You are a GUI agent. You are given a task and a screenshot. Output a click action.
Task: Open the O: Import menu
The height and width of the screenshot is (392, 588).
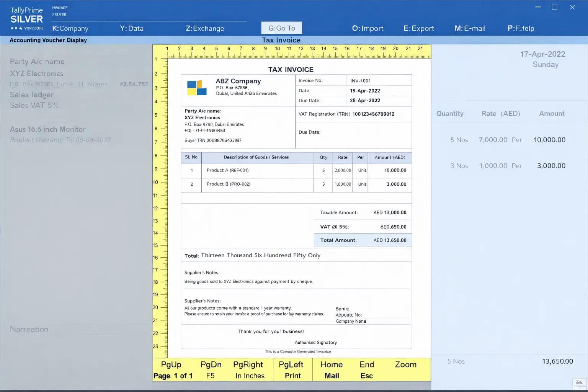tap(367, 28)
